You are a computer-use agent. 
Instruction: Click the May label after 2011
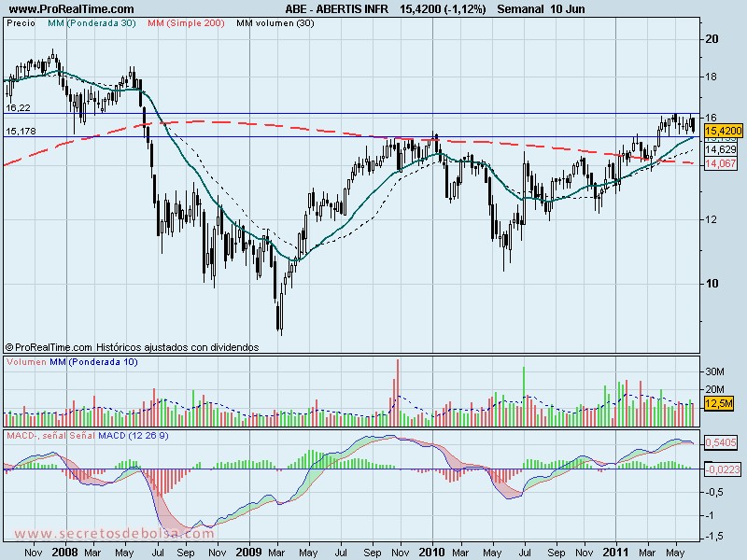pos(675,553)
